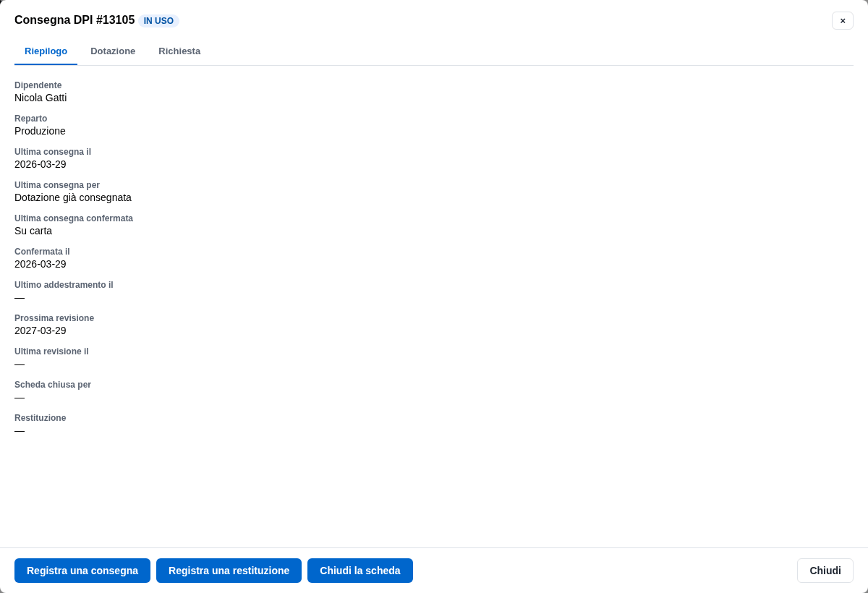Click the Prossima revisione label
The width and height of the screenshot is (868, 593).
54,318
